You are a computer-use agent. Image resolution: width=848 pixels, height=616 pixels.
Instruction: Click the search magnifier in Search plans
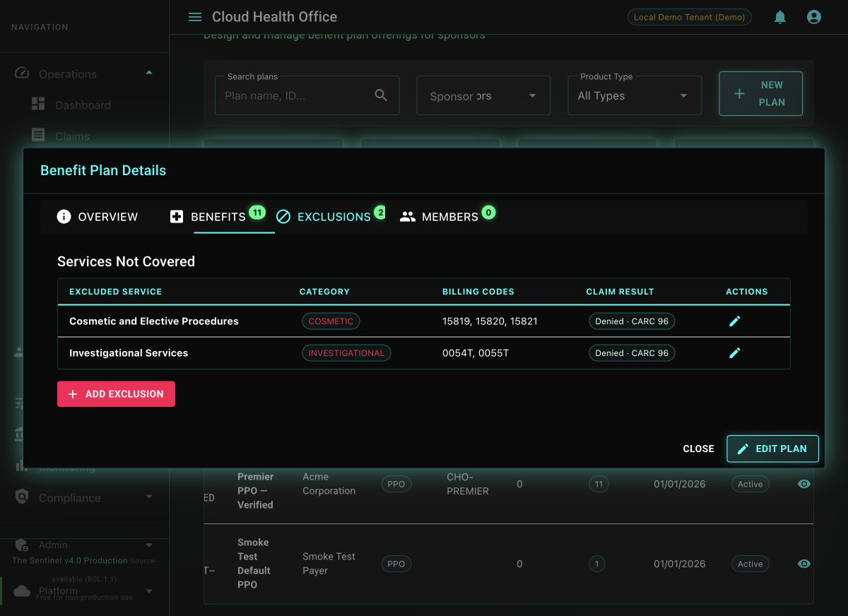tap(381, 95)
